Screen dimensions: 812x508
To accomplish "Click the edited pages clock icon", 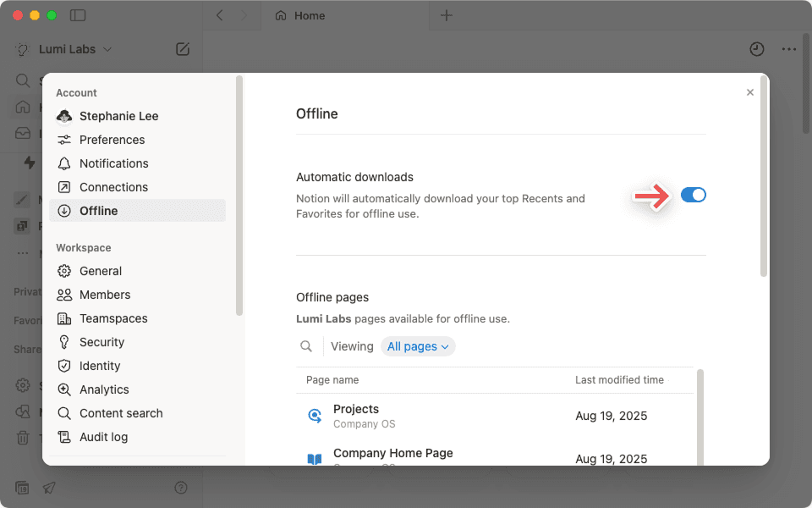I will point(756,49).
